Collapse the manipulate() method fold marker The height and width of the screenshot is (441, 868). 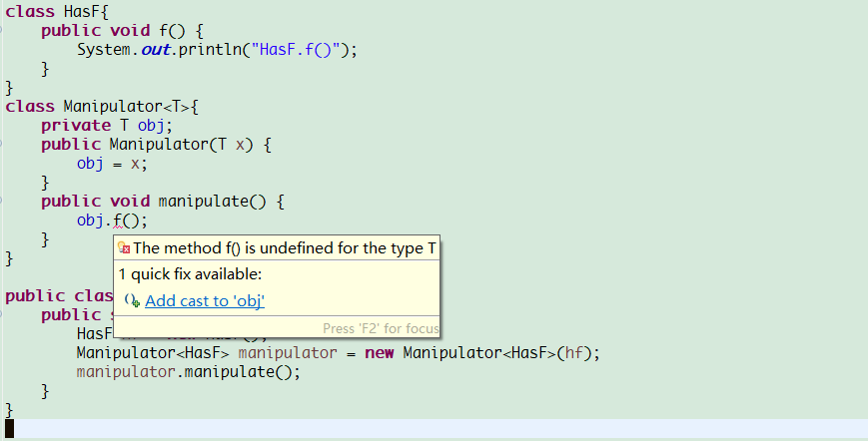tap(1, 202)
